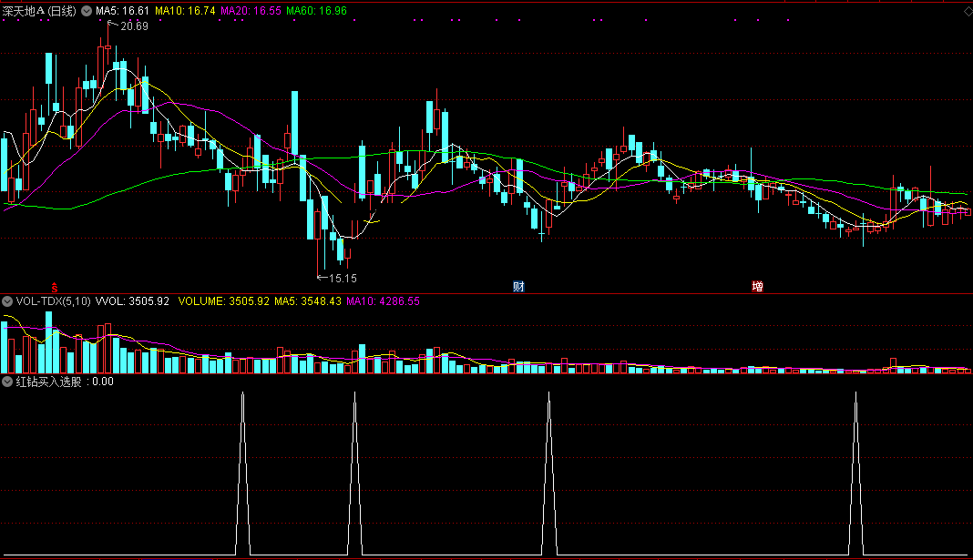Click the volume MA10: 4286.55 label
Screen dimensions: 973x560
383,301
